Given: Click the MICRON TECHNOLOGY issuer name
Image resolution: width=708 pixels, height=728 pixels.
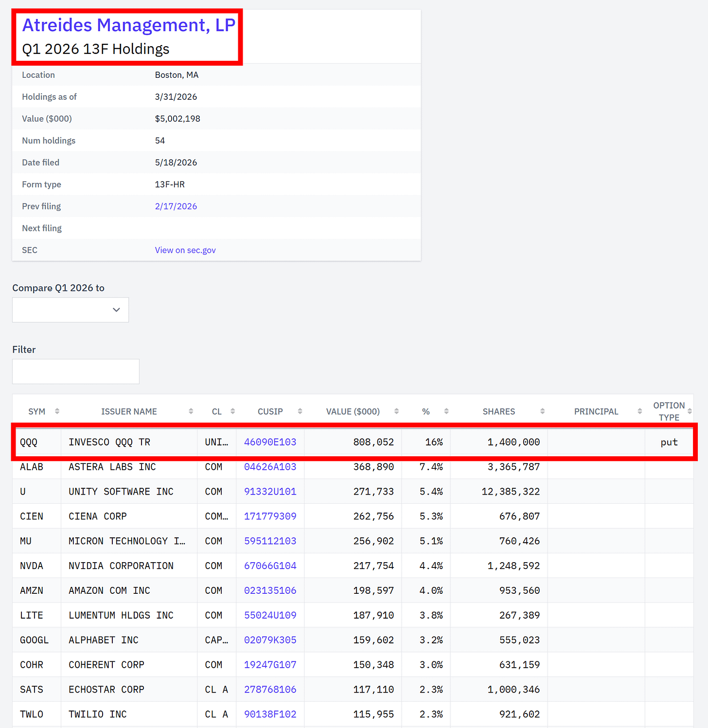Looking at the screenshot, I should pos(127,541).
